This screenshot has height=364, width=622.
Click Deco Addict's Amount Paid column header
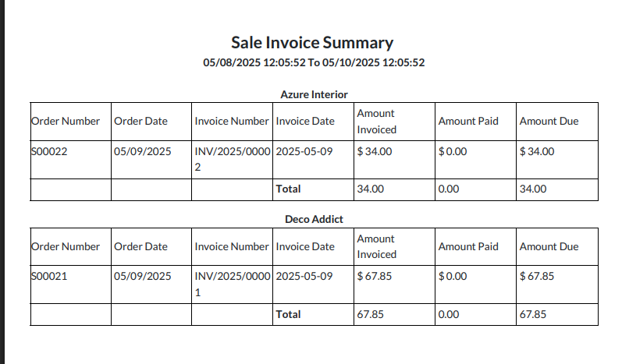[x=468, y=246]
